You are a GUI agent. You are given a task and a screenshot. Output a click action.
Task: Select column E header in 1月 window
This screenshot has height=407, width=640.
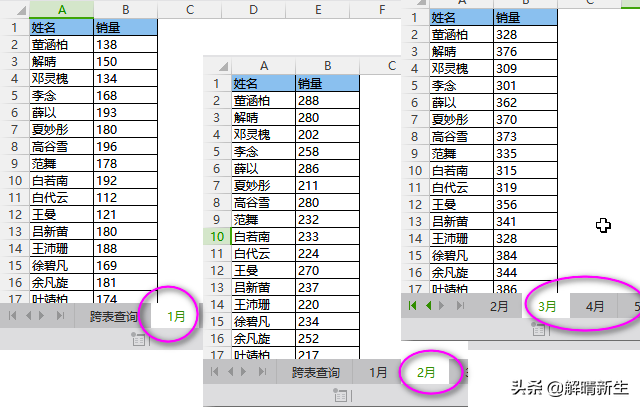(x=318, y=9)
